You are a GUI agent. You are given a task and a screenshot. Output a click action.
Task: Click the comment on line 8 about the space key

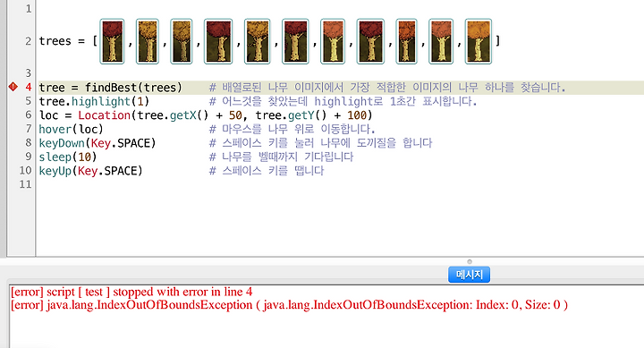[x=321, y=143]
